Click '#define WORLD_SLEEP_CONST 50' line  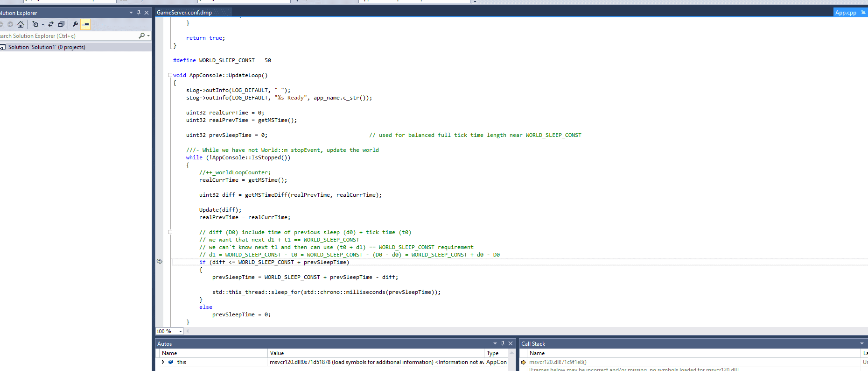coord(222,60)
